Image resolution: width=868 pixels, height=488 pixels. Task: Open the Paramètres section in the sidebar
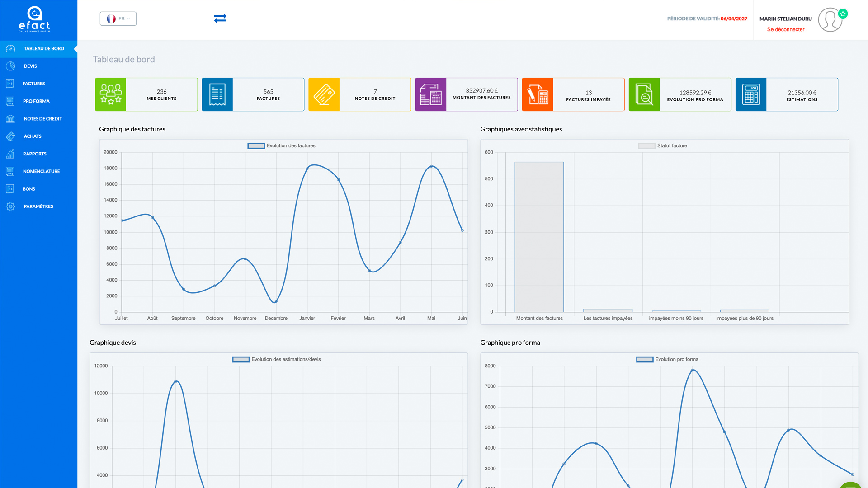pyautogui.click(x=38, y=206)
